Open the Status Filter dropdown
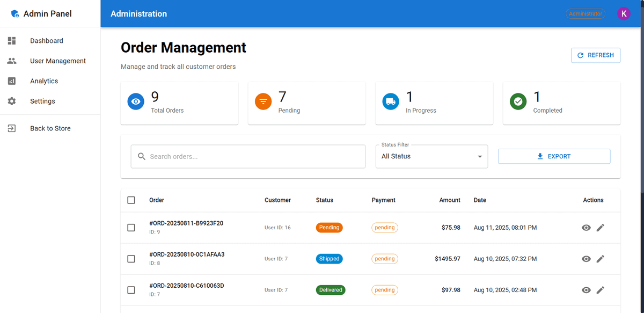 pyautogui.click(x=431, y=156)
